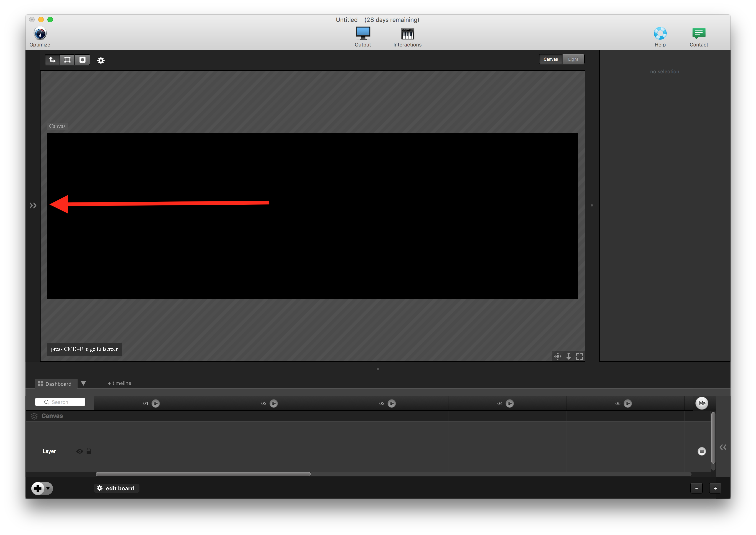Toggle Layer visibility eye icon
Viewport: 756px width, 535px height.
(79, 451)
